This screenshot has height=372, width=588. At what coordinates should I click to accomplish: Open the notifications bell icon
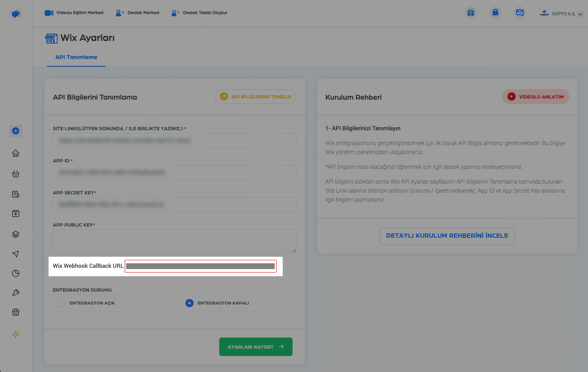[495, 13]
